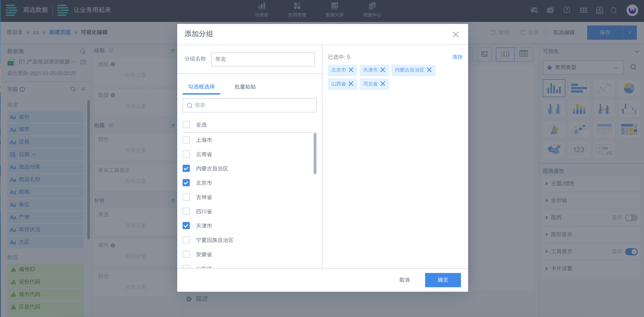Select the China map chart icon
The height and width of the screenshot is (317, 644).
click(x=554, y=150)
